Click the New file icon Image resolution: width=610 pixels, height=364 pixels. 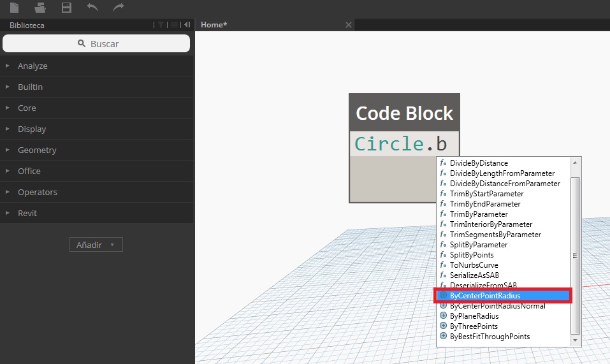point(15,8)
